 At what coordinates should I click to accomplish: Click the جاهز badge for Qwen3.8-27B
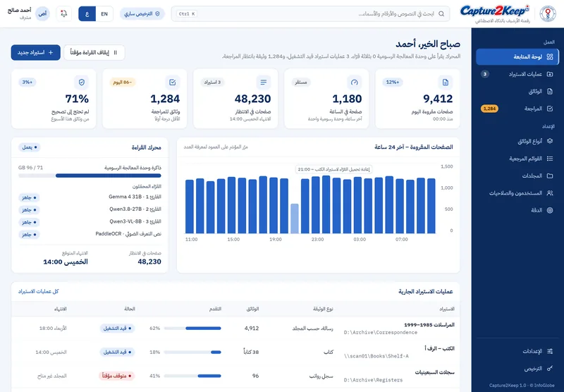click(29, 209)
